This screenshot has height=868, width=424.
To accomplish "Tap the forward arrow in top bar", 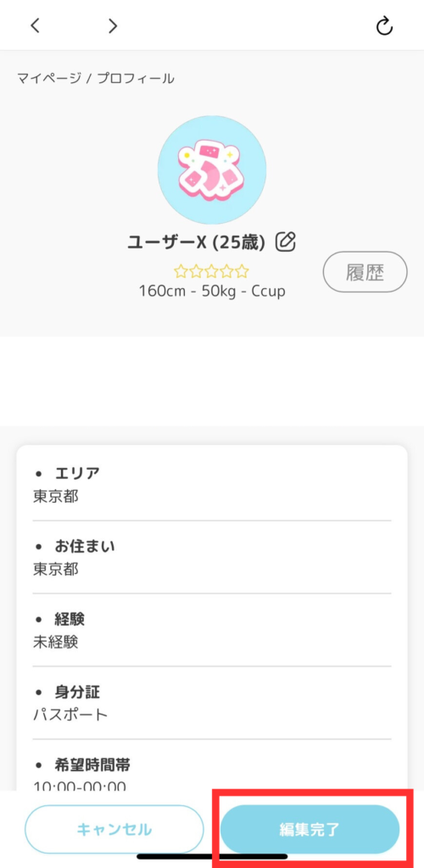I will click(113, 25).
